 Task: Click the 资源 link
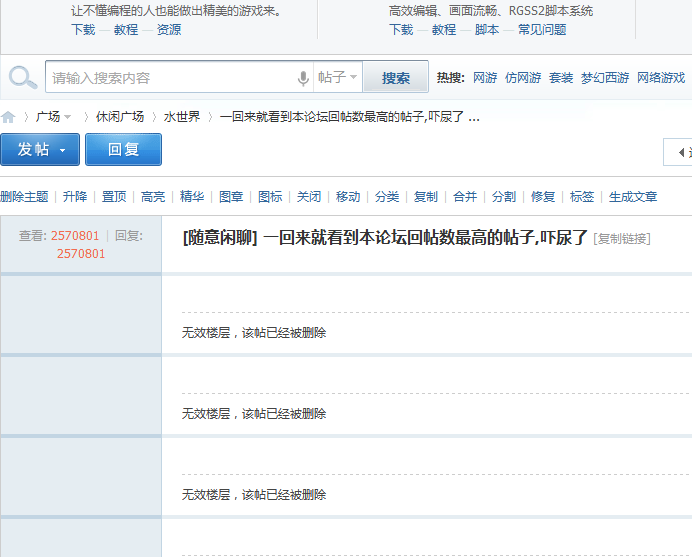tap(169, 30)
